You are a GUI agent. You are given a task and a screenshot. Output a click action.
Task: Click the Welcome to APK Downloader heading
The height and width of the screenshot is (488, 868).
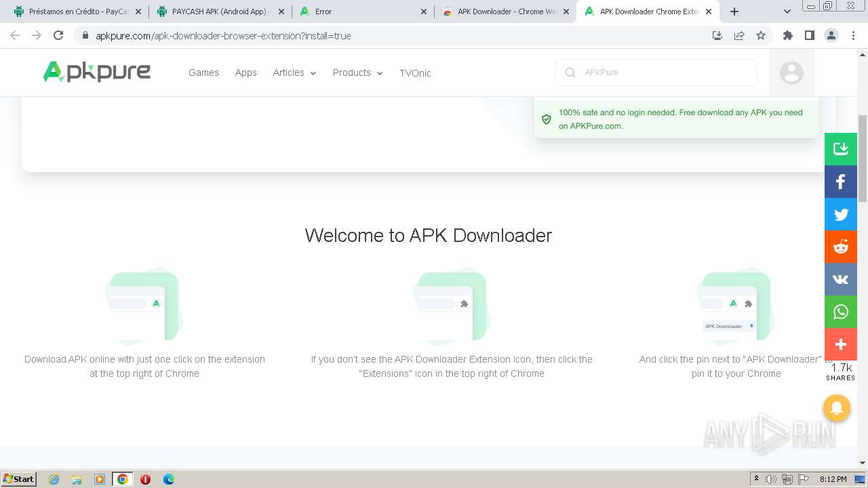[429, 235]
